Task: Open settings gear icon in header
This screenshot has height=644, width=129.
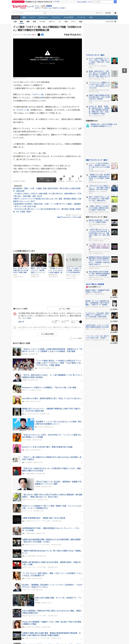Action: [115, 13]
